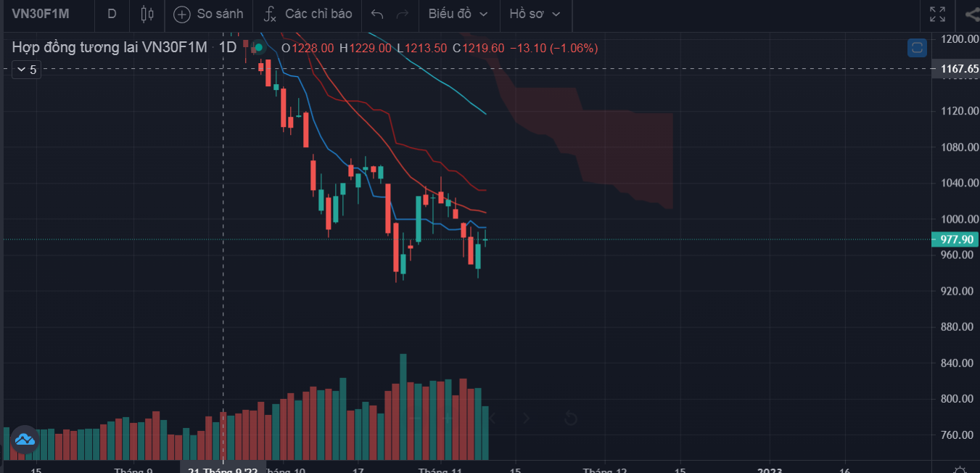Screen dimensions: 980x473
Task: Redo the last chart action
Action: point(402,14)
